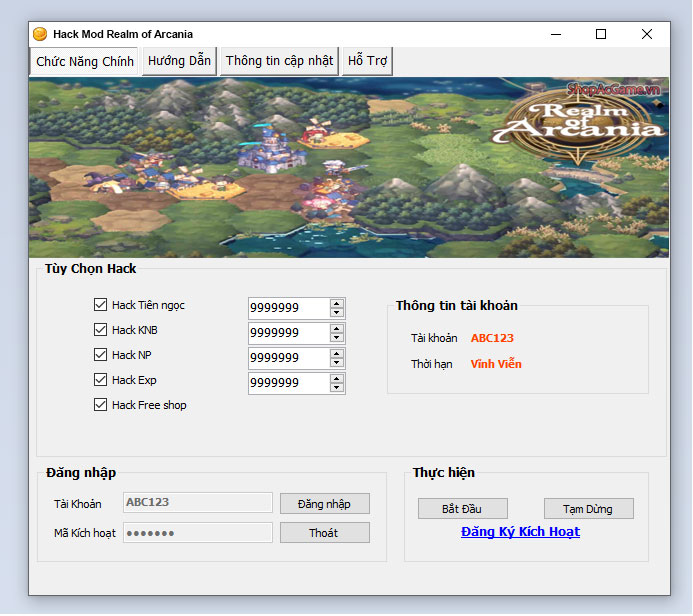Click the Tài Khoản input field
This screenshot has height=616, width=693.
[198, 503]
